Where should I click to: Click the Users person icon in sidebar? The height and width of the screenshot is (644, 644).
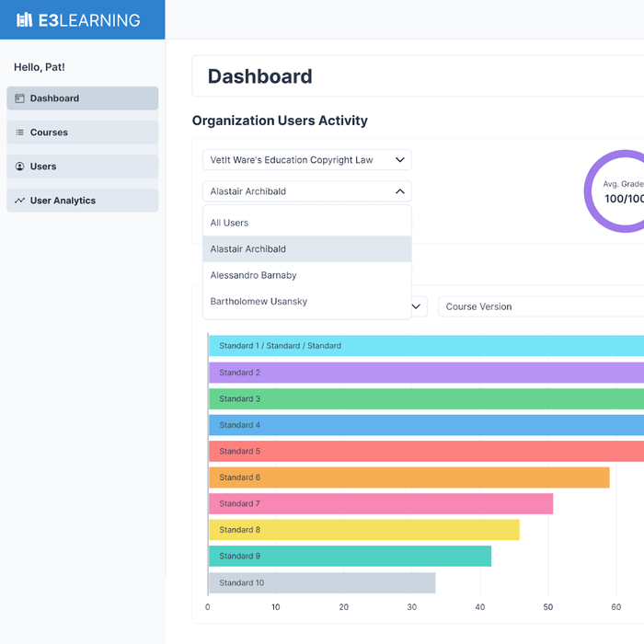coord(19,167)
